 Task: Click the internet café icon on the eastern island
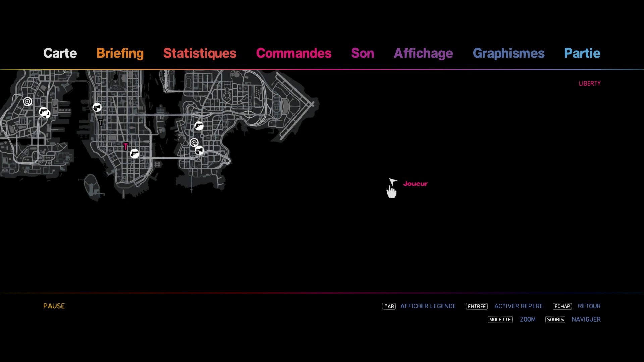tap(194, 143)
